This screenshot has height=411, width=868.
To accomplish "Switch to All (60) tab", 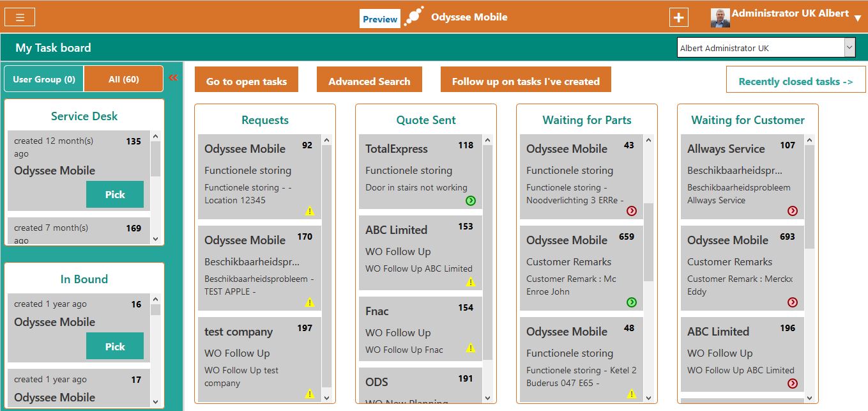I will 124,79.
